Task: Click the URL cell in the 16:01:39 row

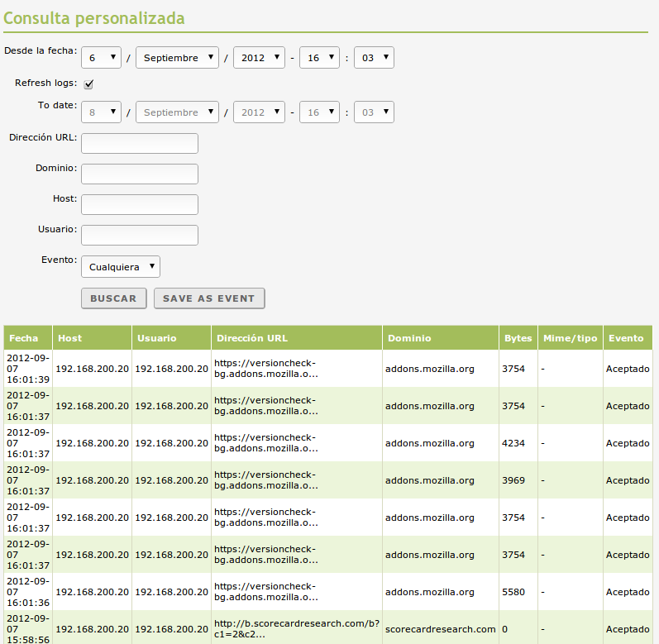Action: 297,369
